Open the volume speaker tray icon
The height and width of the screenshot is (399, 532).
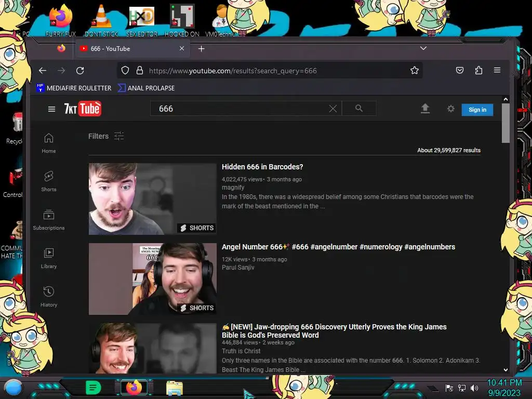coord(474,388)
